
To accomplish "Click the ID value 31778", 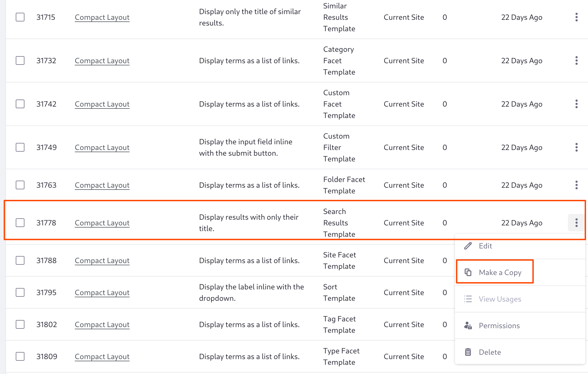I will [x=46, y=223].
